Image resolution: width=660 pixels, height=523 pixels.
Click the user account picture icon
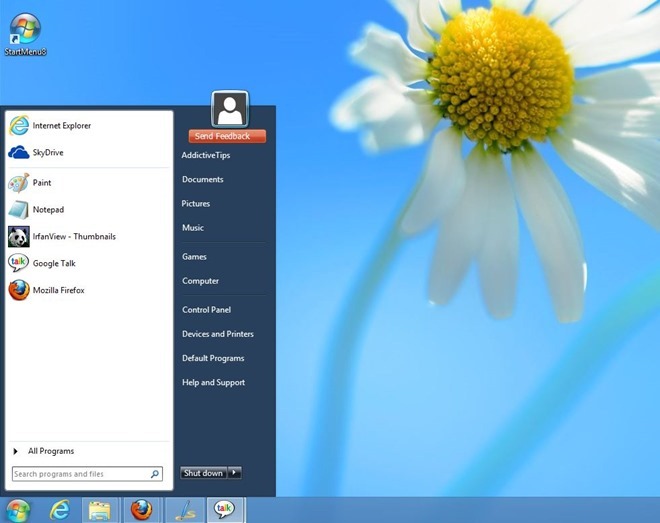(230, 109)
